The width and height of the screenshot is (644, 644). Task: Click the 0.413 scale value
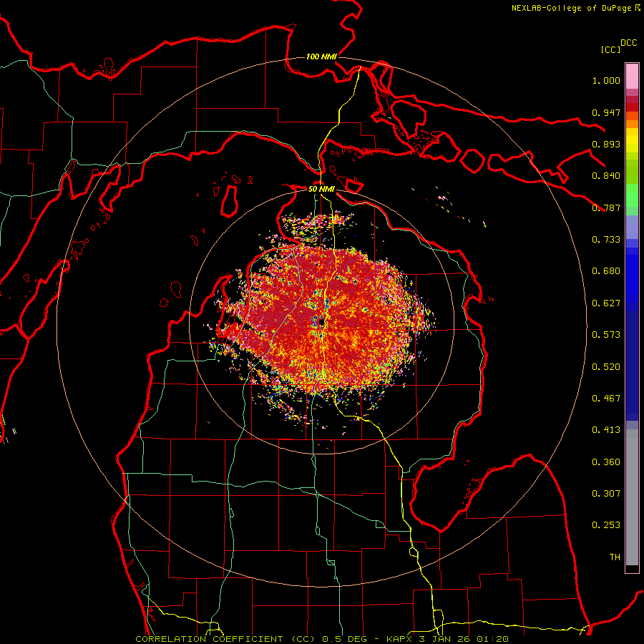[606, 430]
